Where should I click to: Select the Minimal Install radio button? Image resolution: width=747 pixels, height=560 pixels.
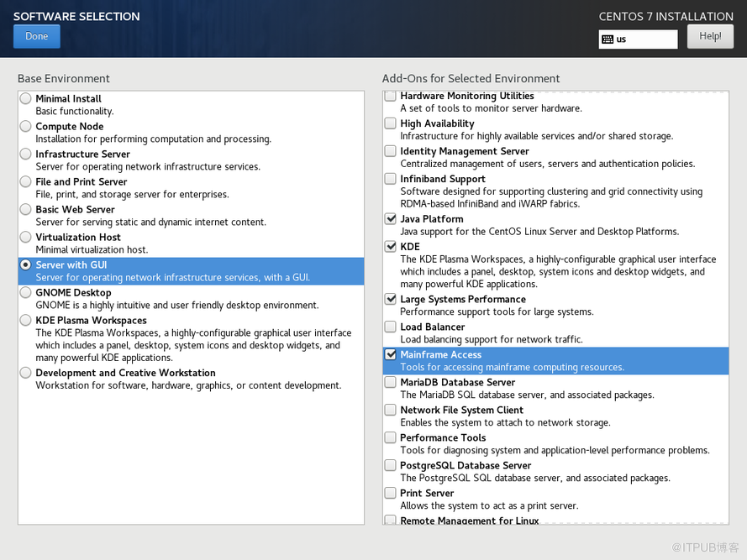point(26,99)
